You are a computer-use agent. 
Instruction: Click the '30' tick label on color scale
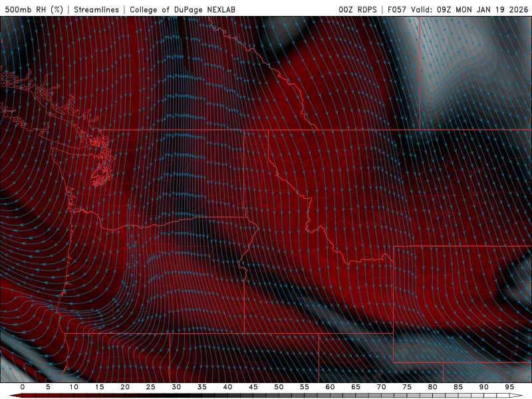(176, 387)
